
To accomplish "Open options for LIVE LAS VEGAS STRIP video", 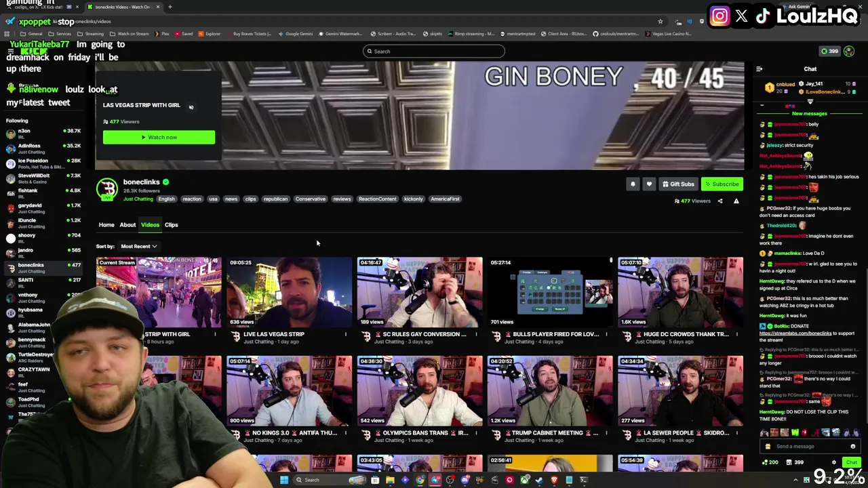I will (x=345, y=334).
